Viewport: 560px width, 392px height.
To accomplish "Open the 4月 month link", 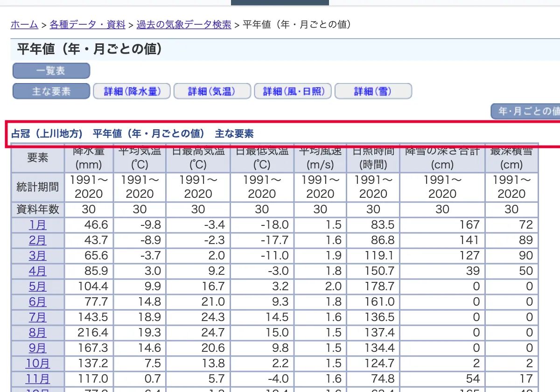I will tap(38, 271).
